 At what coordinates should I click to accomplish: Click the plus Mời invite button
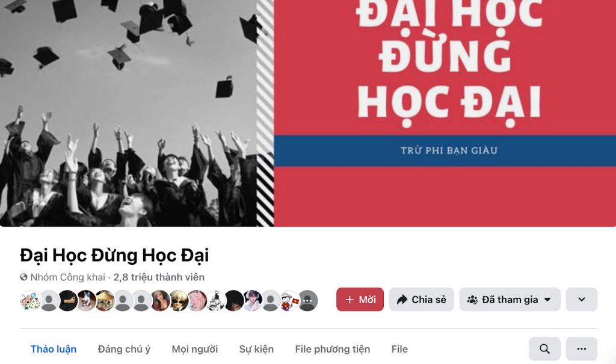(x=360, y=300)
